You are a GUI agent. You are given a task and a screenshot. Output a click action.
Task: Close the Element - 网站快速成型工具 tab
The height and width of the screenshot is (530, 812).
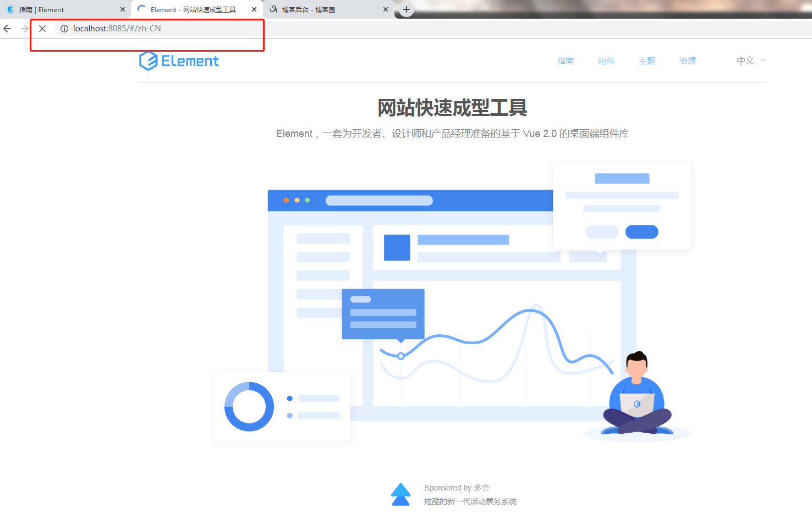coord(254,9)
